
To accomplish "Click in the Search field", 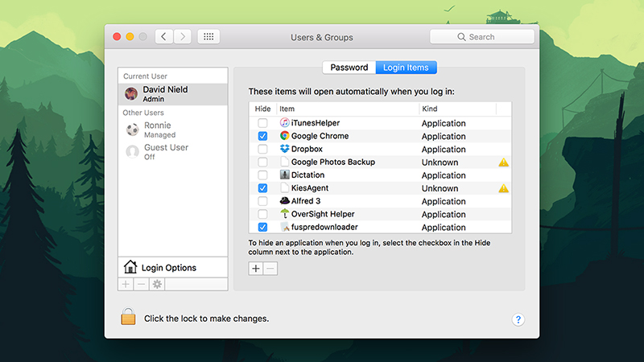I will pyautogui.click(x=481, y=37).
